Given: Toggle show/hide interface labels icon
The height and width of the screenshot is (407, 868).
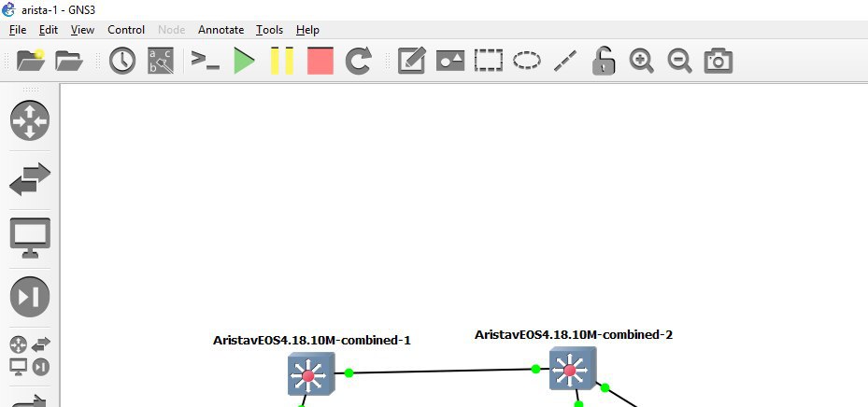Looking at the screenshot, I should tap(161, 61).
